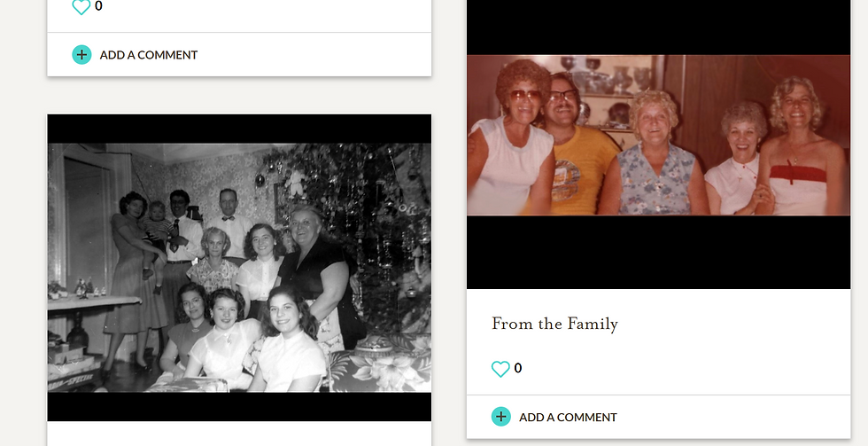Viewport: 868px width, 446px height.
Task: Click the plus icon in the top-left card
Action: (x=81, y=55)
